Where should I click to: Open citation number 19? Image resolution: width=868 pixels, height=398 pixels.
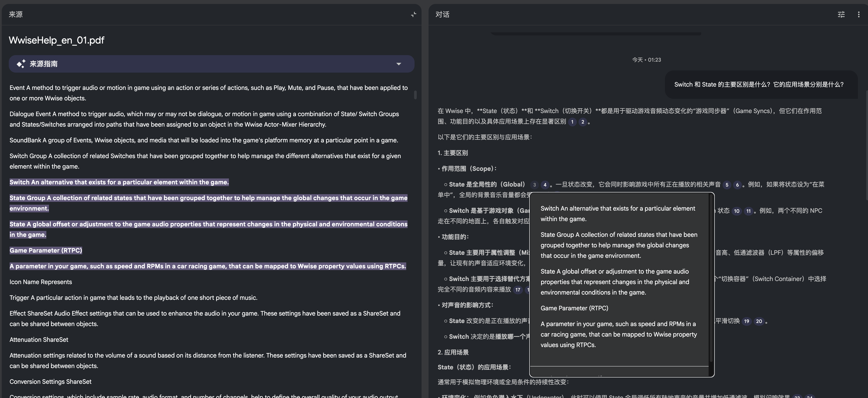coord(747,321)
